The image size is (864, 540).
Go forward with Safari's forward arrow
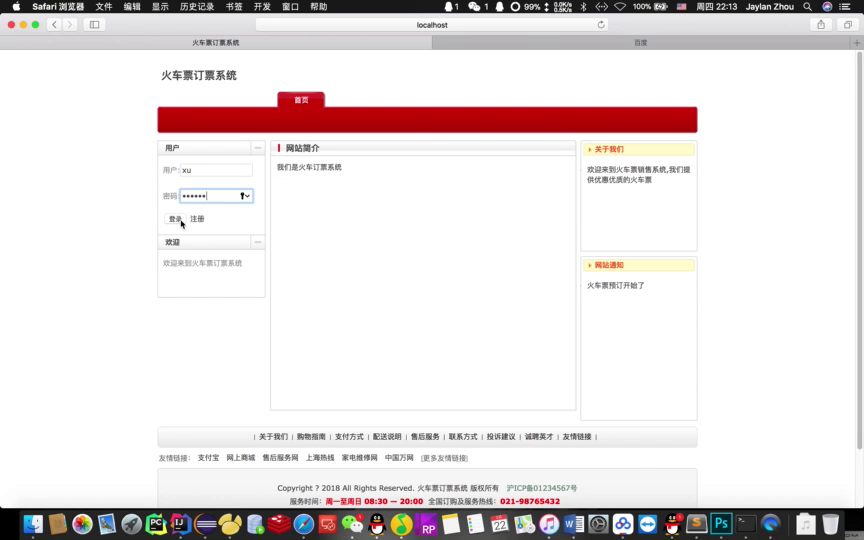pyautogui.click(x=69, y=24)
